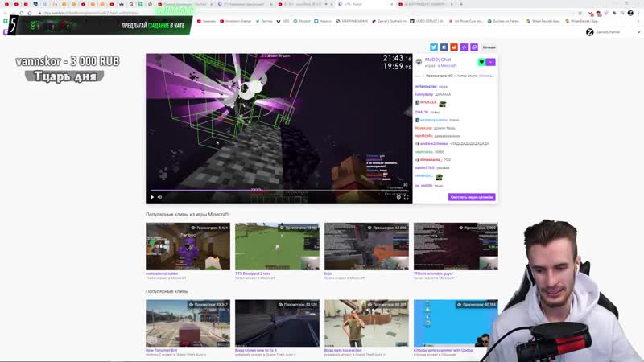
Task: Open 'Bogg knows how to fix it' thumbnail
Action: click(x=277, y=323)
